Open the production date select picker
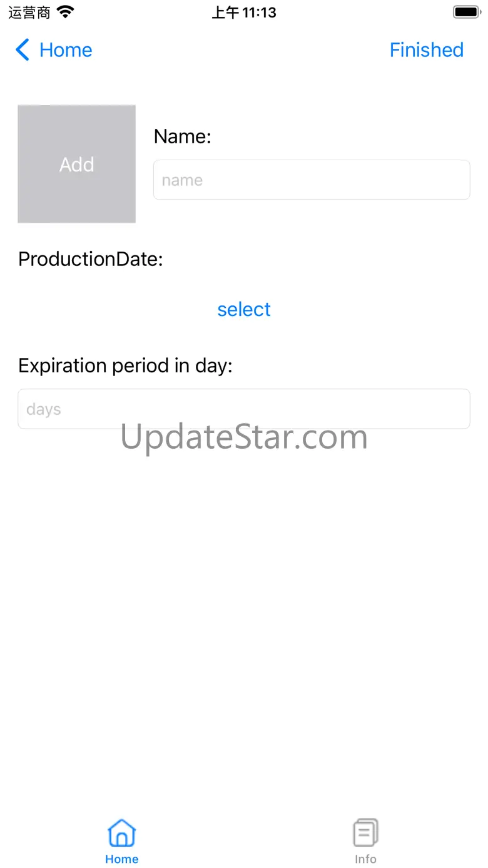This screenshot has height=868, width=488. coord(244,309)
